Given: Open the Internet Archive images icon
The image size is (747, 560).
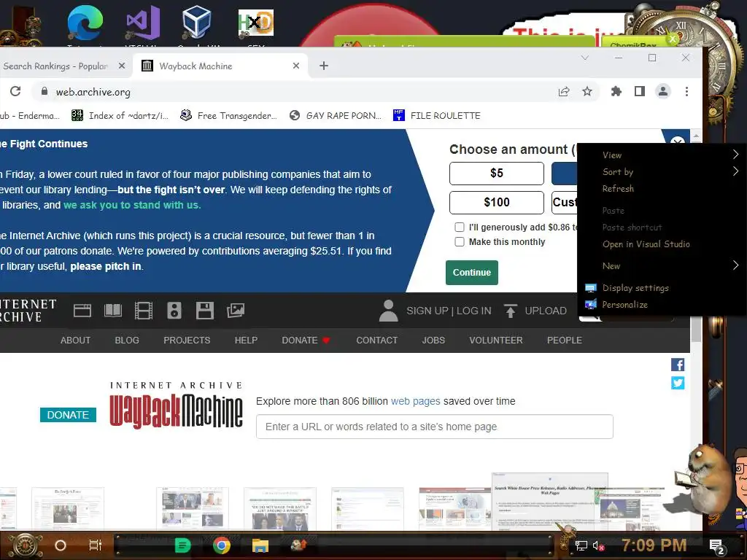Looking at the screenshot, I should [x=236, y=311].
